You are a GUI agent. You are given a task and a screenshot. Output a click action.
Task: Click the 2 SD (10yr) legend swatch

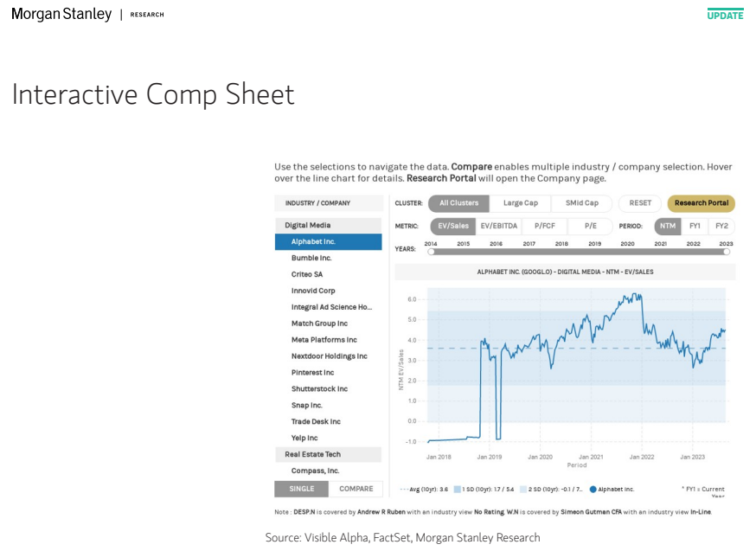[523, 490]
